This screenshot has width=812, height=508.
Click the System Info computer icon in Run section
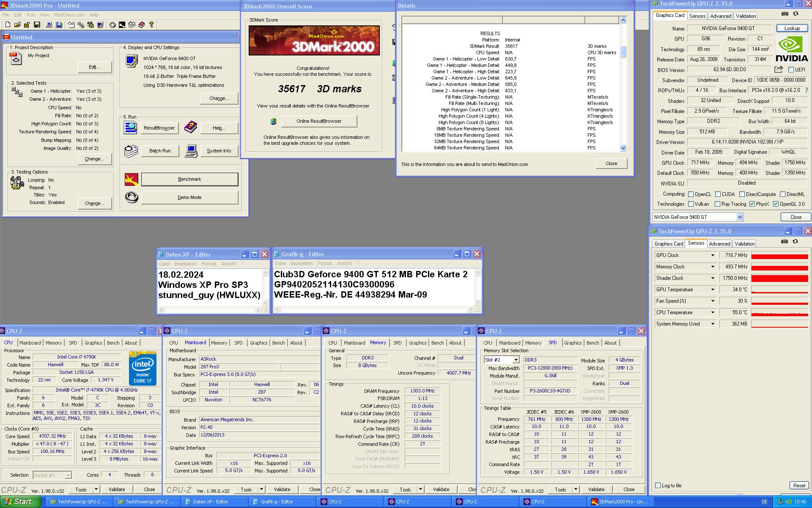(192, 151)
